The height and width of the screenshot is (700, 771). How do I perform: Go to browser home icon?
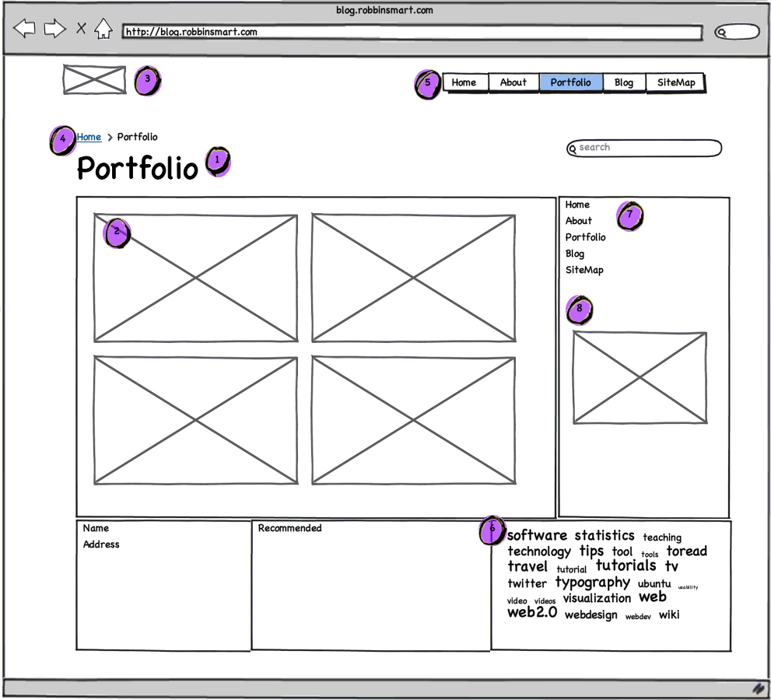pos(103,30)
